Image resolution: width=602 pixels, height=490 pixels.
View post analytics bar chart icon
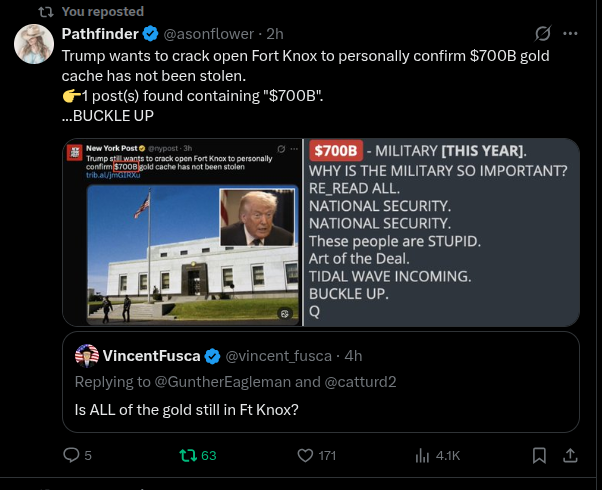click(x=422, y=456)
